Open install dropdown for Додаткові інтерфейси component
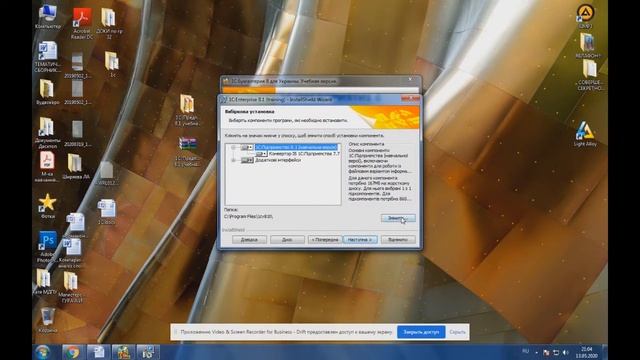Screen dimensions: 640x360 pos(247,160)
